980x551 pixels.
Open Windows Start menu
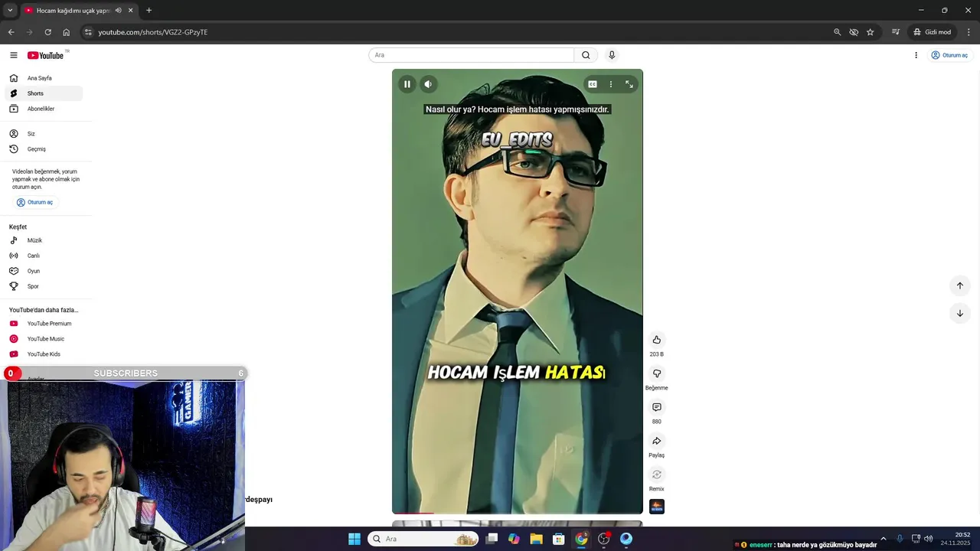point(354,539)
